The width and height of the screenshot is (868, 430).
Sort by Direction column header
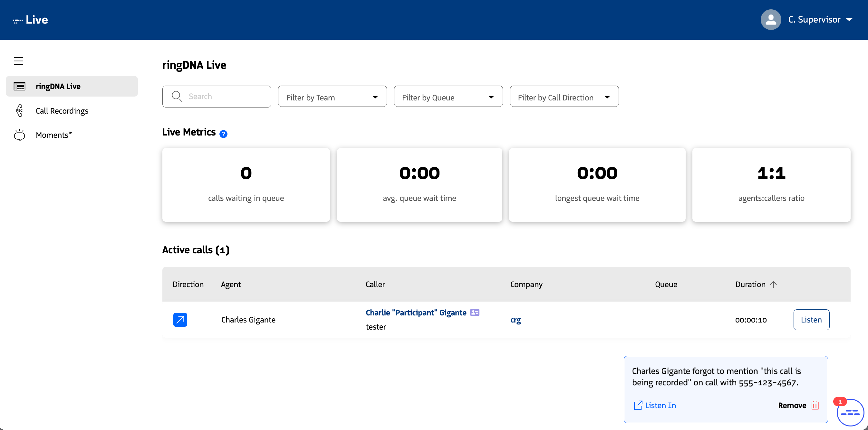coord(188,284)
